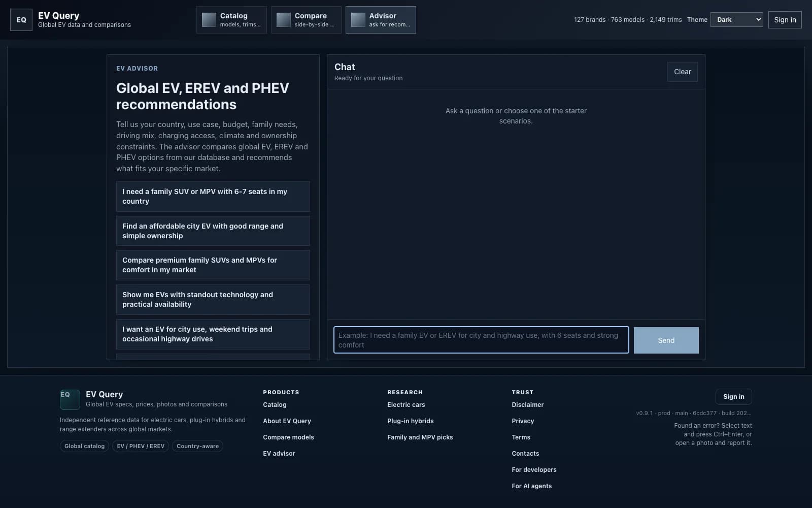
Task: Click the RESEARCH footer column heading
Action: point(405,392)
